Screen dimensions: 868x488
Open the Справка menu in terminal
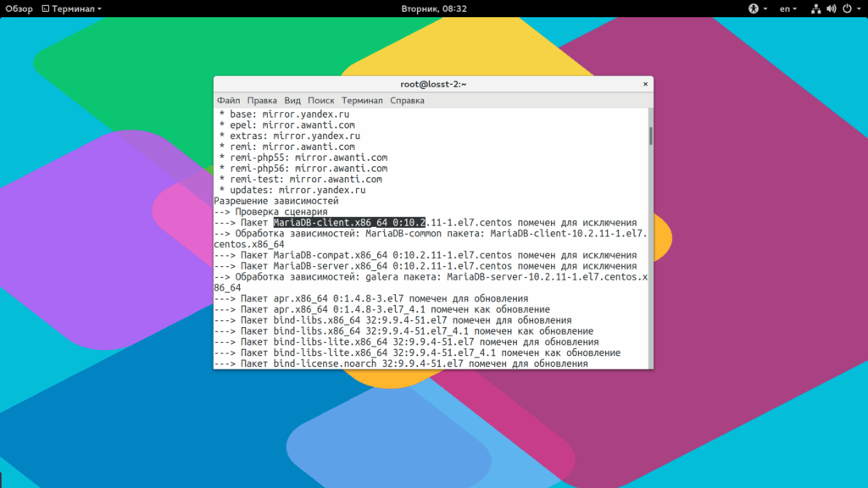(x=407, y=101)
